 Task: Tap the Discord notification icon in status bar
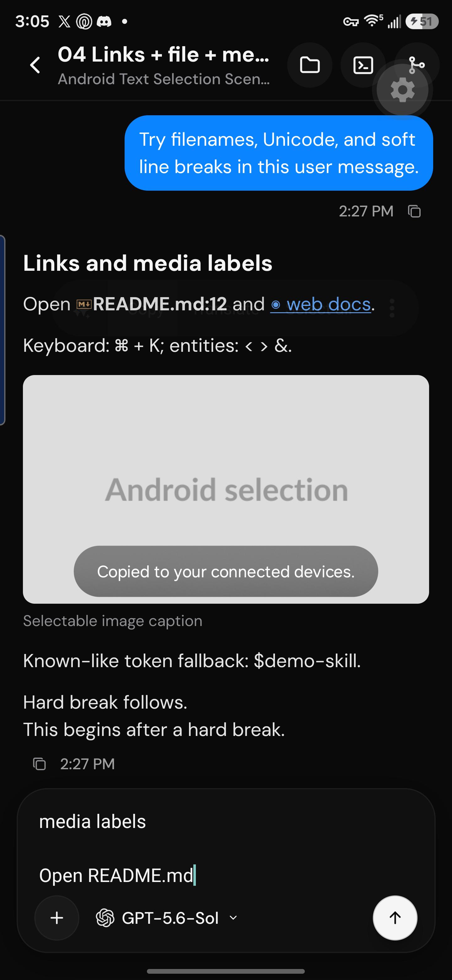point(104,21)
